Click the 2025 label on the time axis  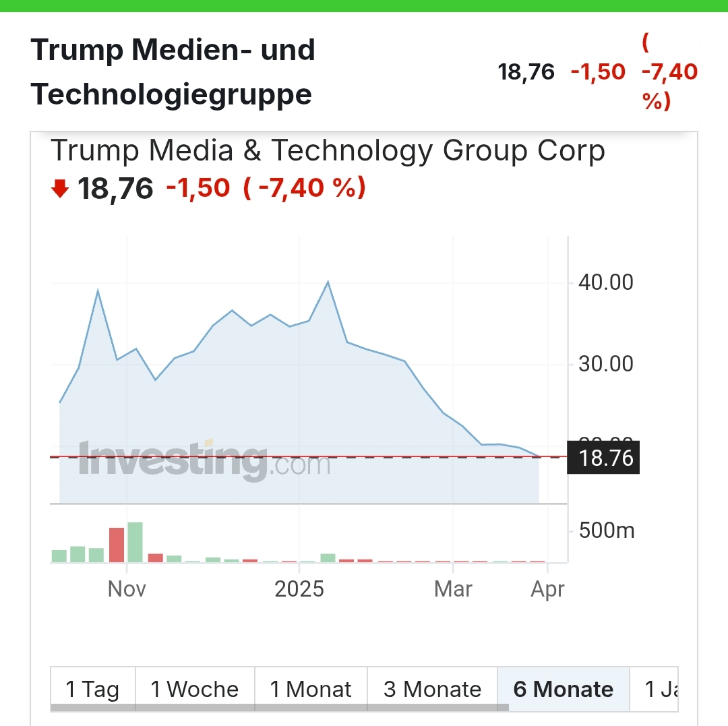(x=299, y=588)
